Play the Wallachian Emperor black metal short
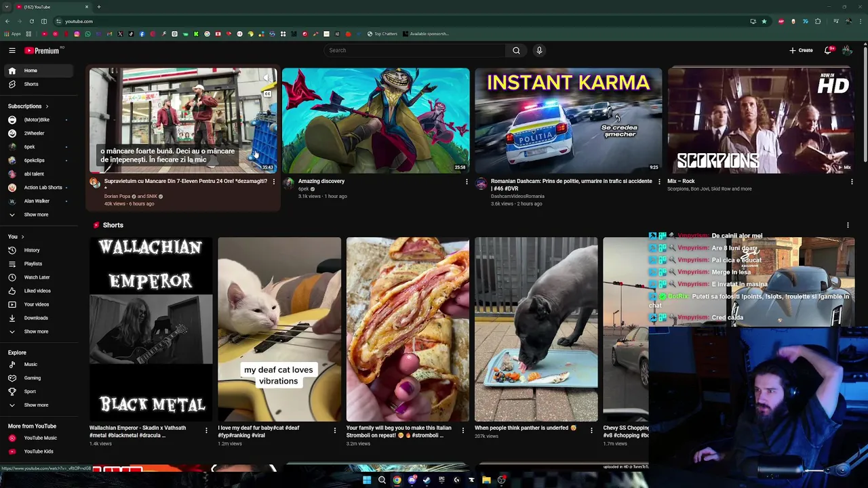This screenshot has width=868, height=488. coord(151,329)
